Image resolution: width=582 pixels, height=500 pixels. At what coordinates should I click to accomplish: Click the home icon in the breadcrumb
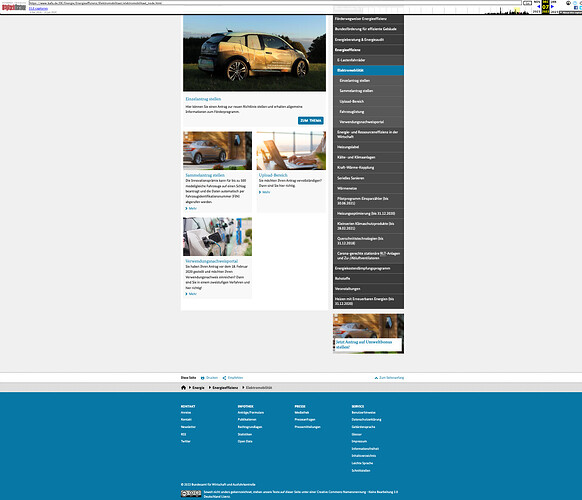(183, 388)
